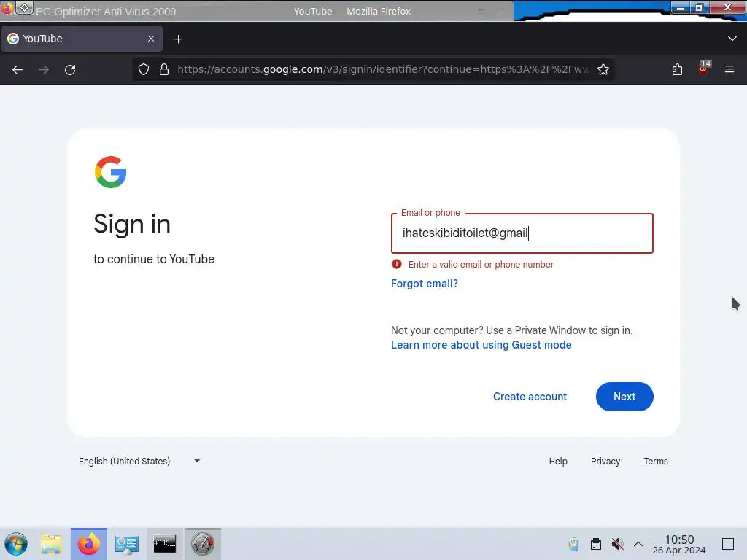The height and width of the screenshot is (560, 747).
Task: Click the Create account button
Action: [x=530, y=397]
